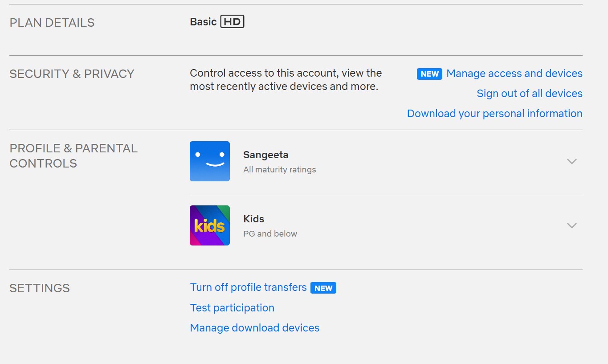Click the SECURITY & PRIVACY section heading

click(72, 74)
